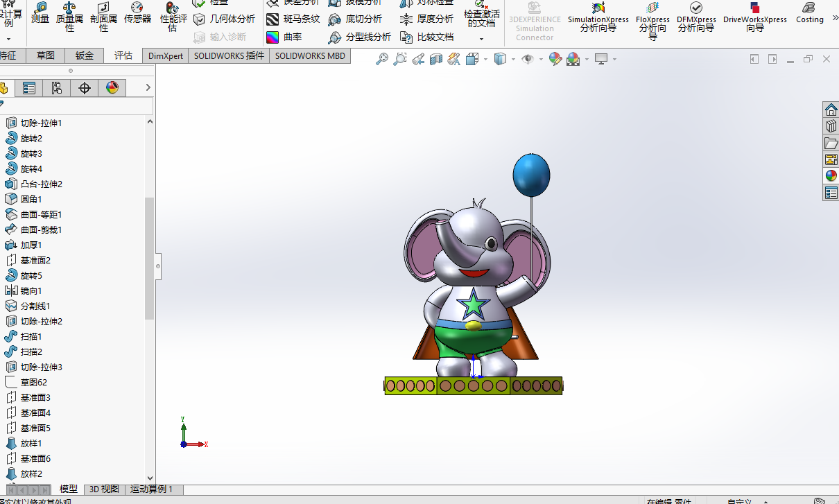839x504 pixels.
Task: Switch to the SOLIDWORKS MBD tab
Action: (x=310, y=55)
